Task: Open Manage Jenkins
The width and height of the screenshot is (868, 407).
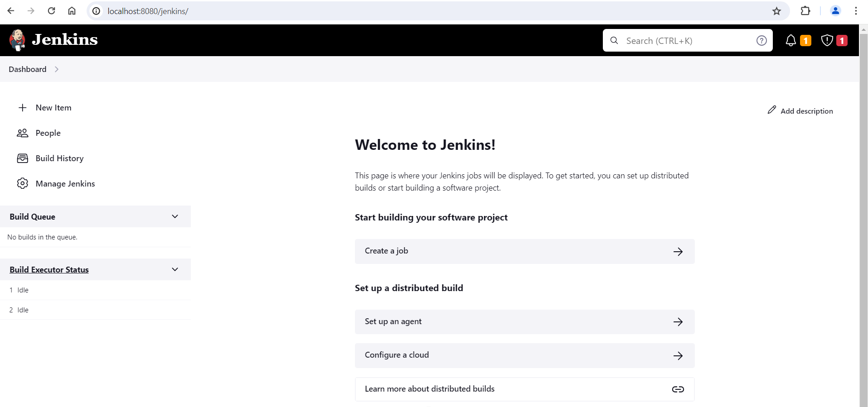Action: tap(65, 184)
